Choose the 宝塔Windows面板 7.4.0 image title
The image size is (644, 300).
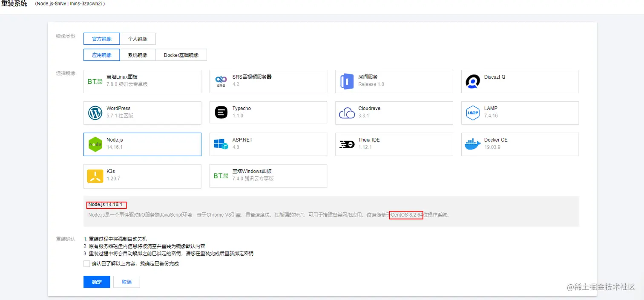point(252,171)
